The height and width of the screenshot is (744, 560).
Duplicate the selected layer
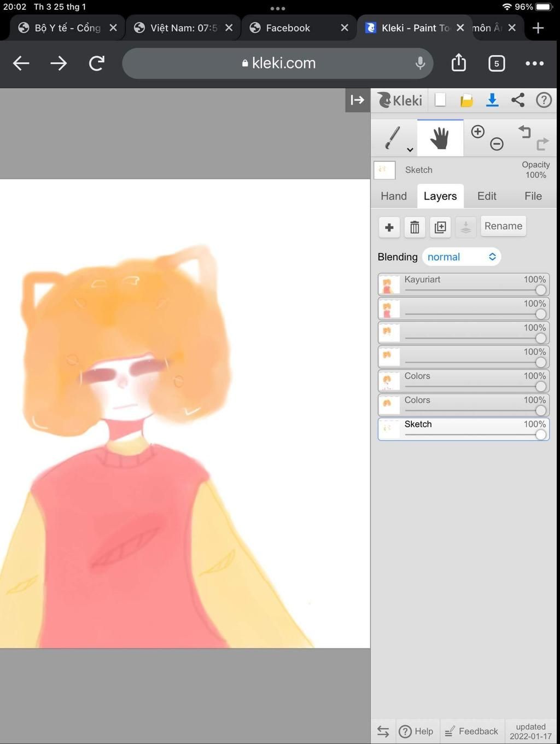pyautogui.click(x=440, y=227)
